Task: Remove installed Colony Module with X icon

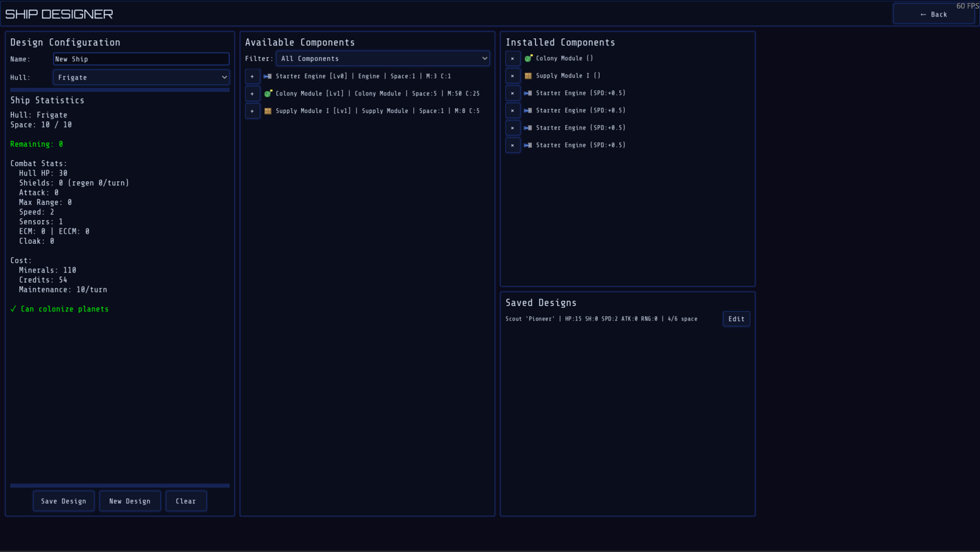Action: coord(512,59)
